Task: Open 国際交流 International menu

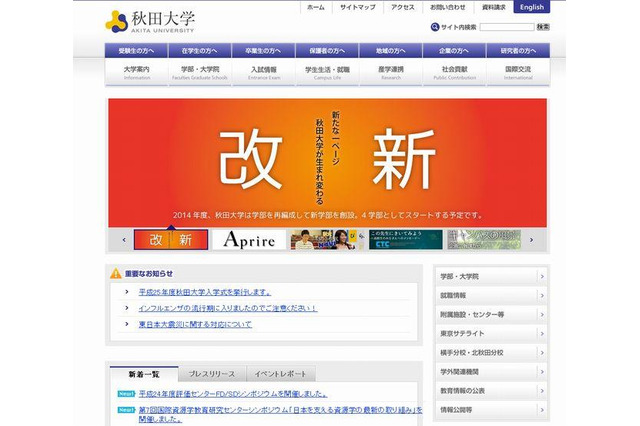Action: tap(518, 73)
